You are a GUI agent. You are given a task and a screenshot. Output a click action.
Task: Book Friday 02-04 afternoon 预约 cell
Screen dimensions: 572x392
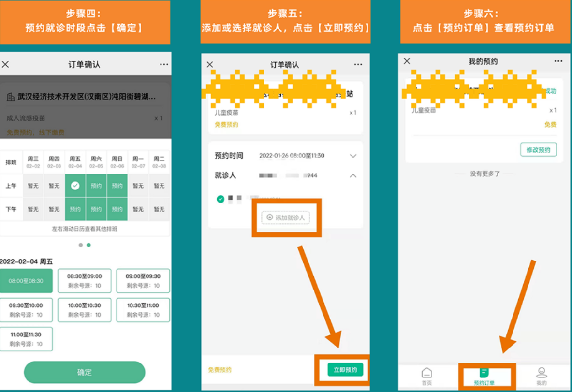(x=75, y=209)
